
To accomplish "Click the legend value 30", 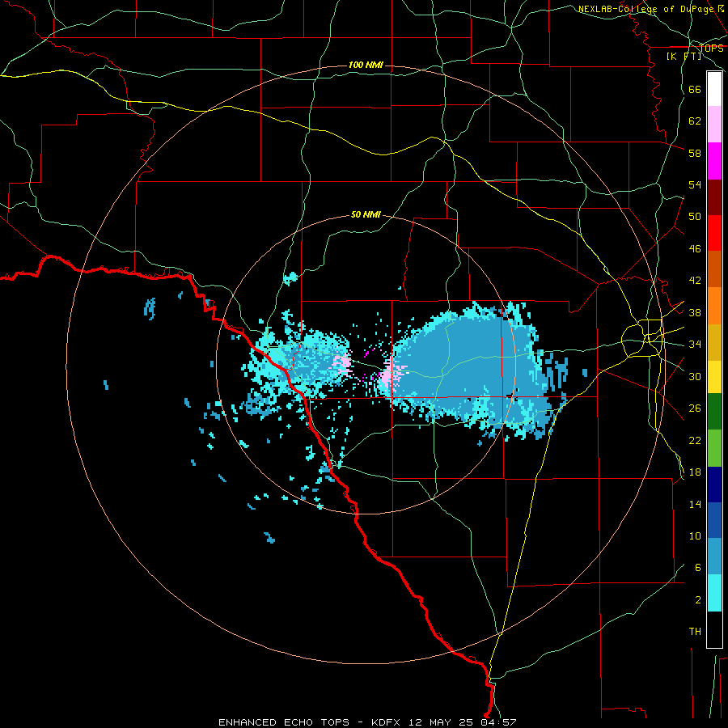I will (695, 376).
